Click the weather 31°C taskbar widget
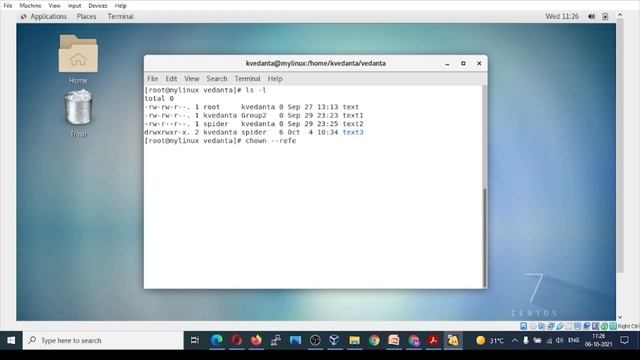This screenshot has height=360, width=640. 490,340
